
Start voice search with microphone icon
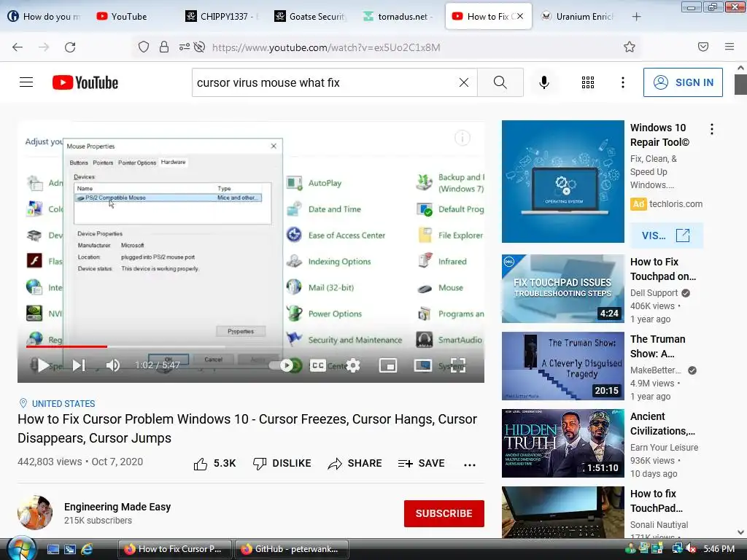pos(544,82)
